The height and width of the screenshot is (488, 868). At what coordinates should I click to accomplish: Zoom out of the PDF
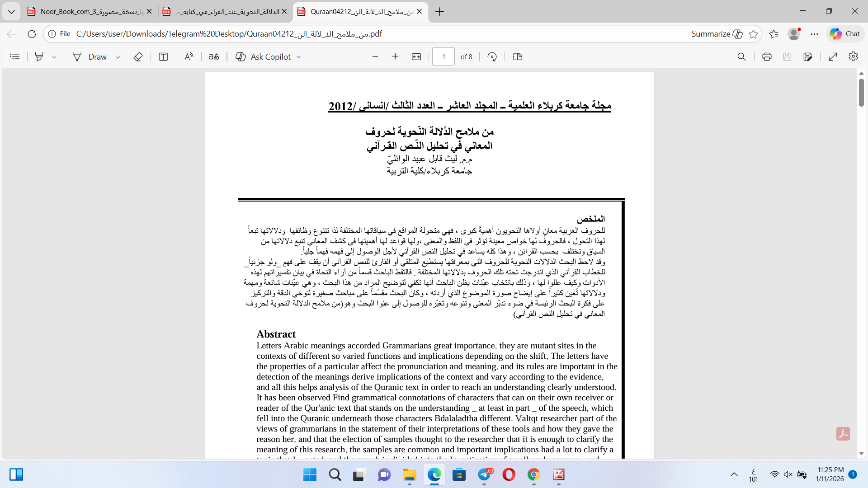click(x=375, y=56)
